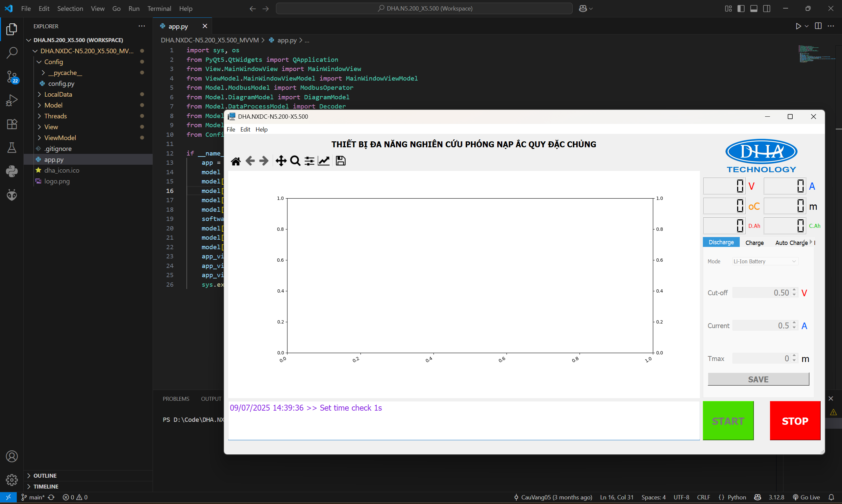Screen dimensions: 842x504
Task: Toggle Panel layout icon in title bar
Action: point(754,9)
